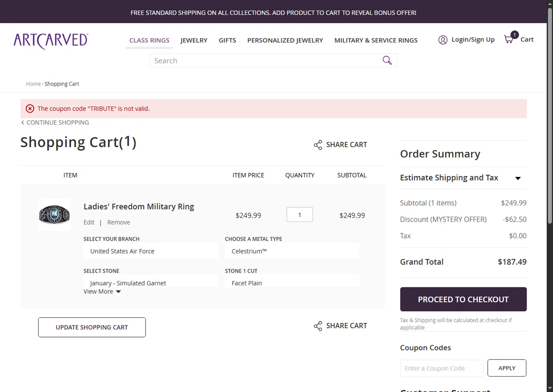Click Home breadcrumb link
553x392 pixels.
click(33, 84)
